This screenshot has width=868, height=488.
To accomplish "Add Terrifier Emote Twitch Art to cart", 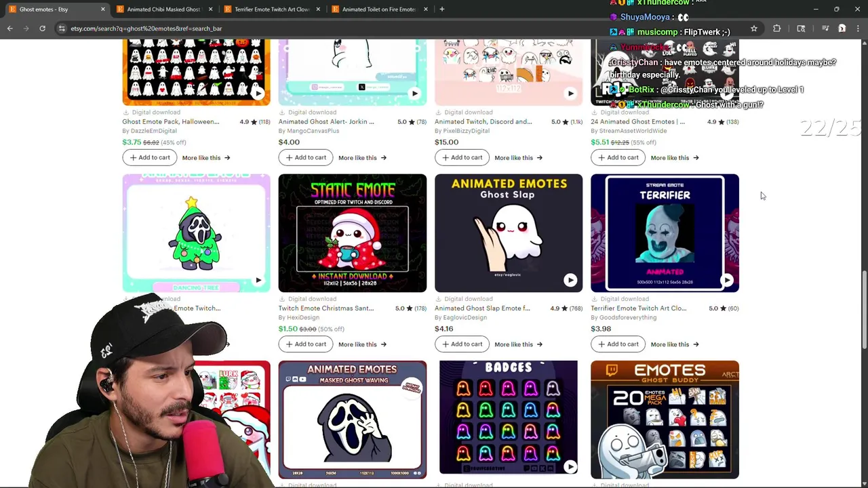I will point(618,344).
